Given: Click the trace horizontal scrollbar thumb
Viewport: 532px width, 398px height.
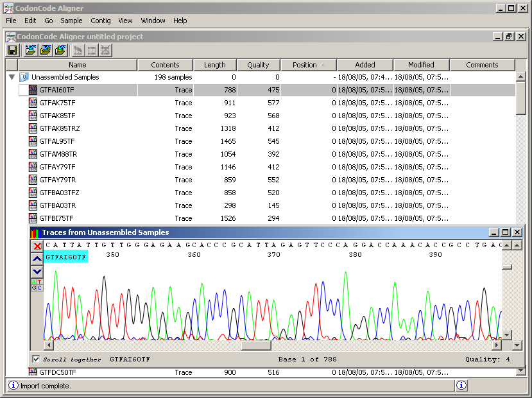Looking at the screenshot, I should click(256, 345).
